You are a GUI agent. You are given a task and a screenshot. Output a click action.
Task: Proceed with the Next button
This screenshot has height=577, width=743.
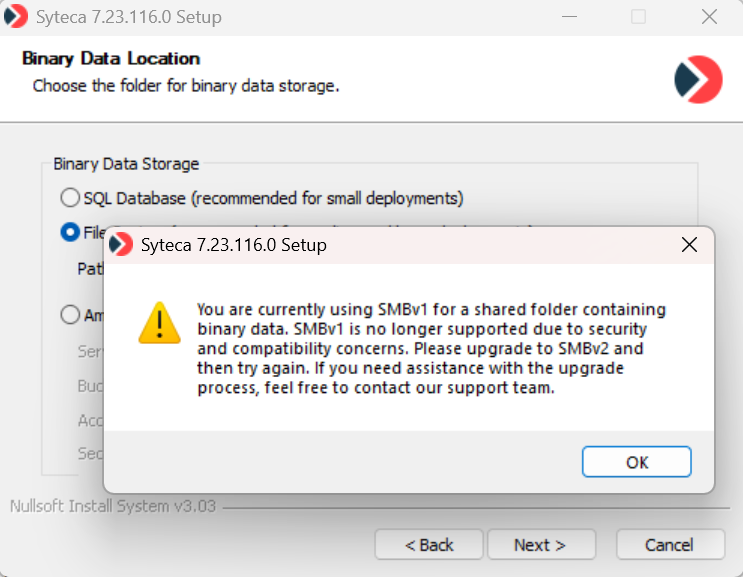pos(540,545)
